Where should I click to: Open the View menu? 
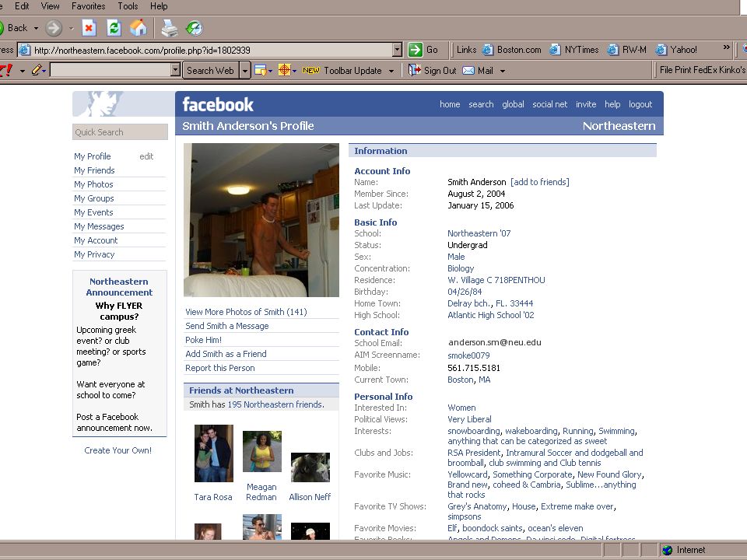point(50,6)
